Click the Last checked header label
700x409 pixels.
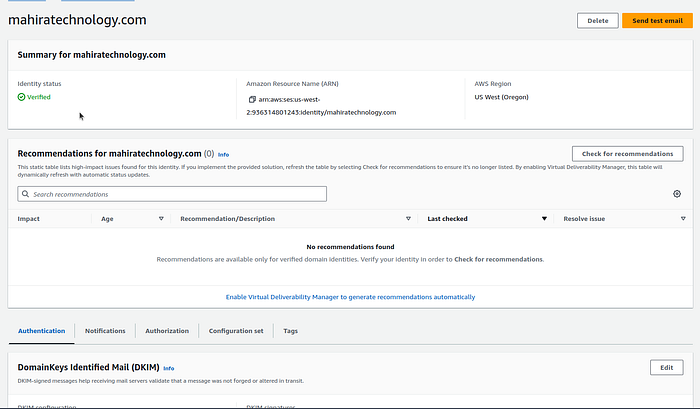point(447,219)
